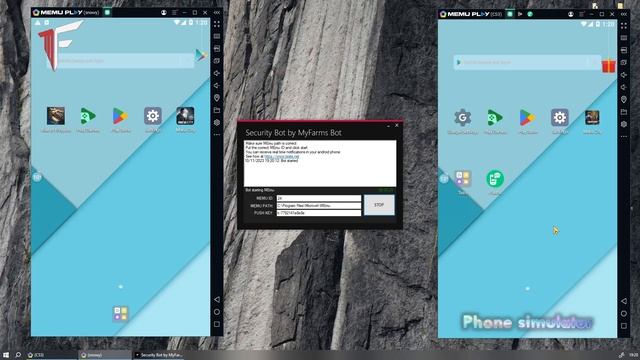Open Play Store in right MEmu window
The image size is (640, 360).
pyautogui.click(x=527, y=118)
